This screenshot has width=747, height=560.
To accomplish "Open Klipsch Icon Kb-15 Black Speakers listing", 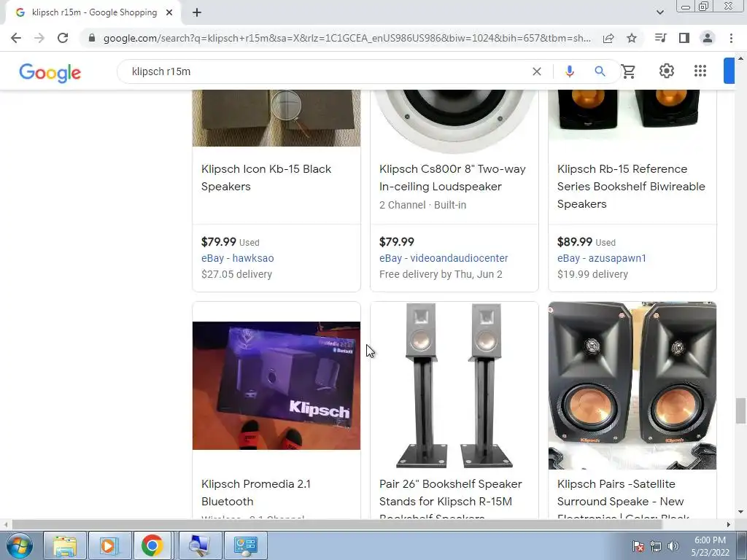I will [x=266, y=178].
